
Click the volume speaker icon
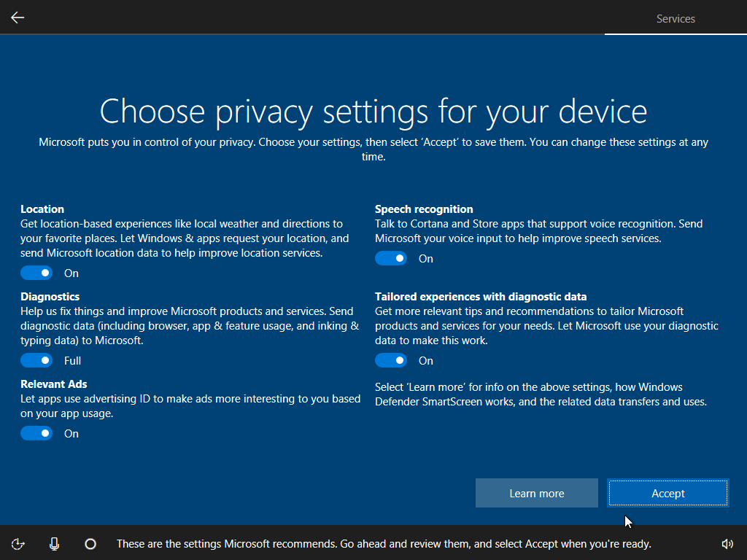pos(727,543)
